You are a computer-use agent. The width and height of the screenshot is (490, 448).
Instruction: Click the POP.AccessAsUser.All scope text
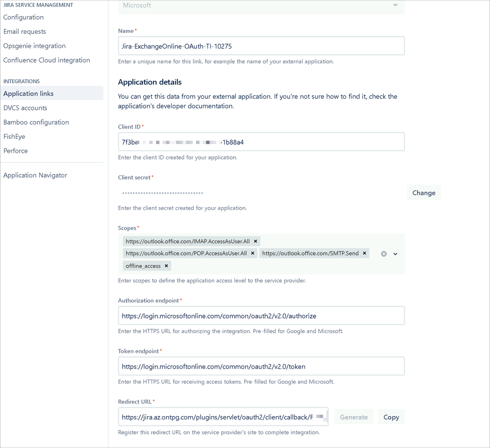click(x=186, y=253)
